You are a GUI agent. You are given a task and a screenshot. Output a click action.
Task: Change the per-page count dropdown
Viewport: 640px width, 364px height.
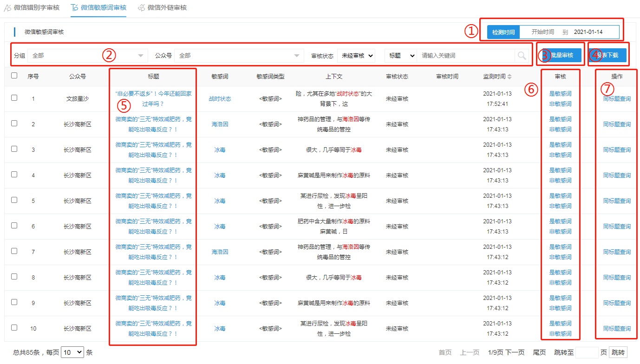pyautogui.click(x=72, y=352)
